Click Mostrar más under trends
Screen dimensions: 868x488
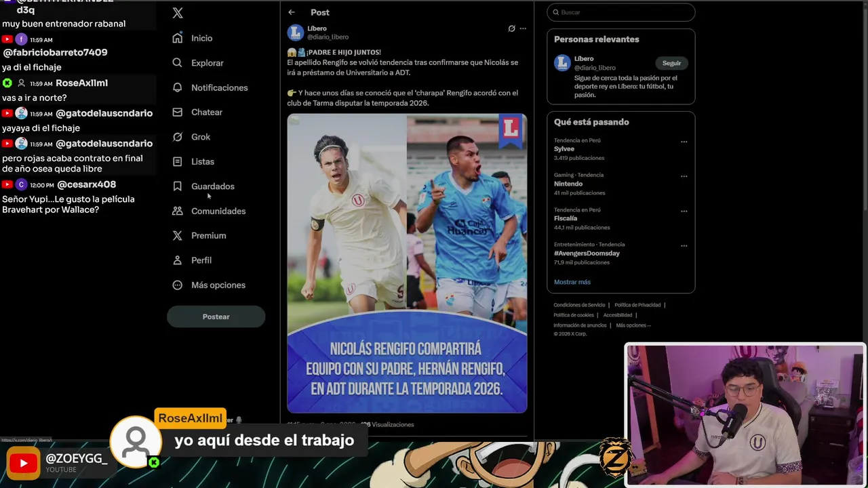[x=572, y=282]
